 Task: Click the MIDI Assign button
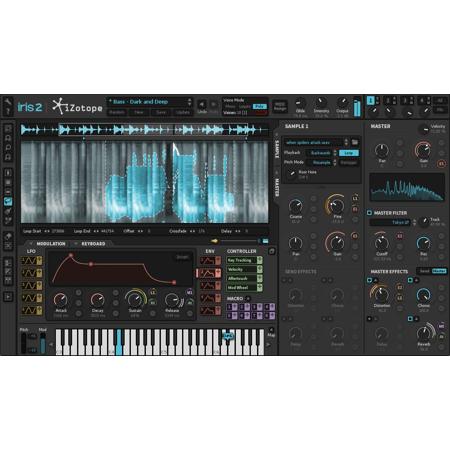(280, 106)
